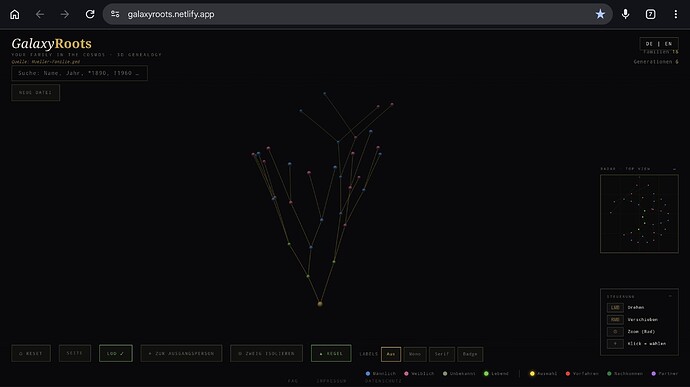The width and height of the screenshot is (690, 387).
Task: Click the blue Männlich legend dot
Action: 368,373
